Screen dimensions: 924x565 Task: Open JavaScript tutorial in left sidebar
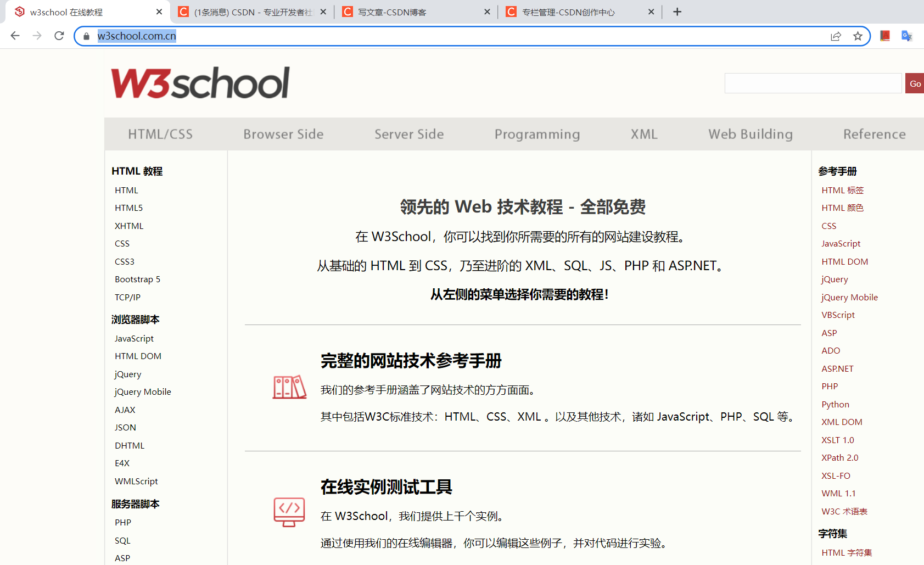[134, 339]
